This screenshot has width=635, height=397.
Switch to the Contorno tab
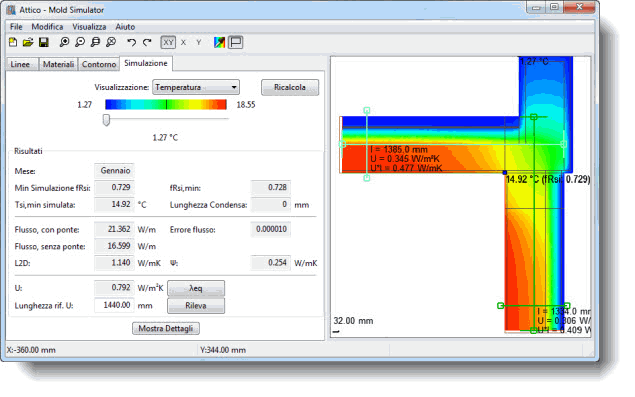[x=99, y=64]
